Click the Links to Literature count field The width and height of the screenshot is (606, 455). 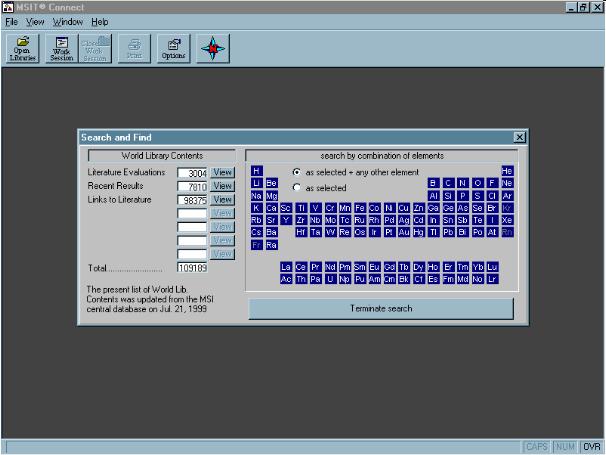click(x=192, y=200)
